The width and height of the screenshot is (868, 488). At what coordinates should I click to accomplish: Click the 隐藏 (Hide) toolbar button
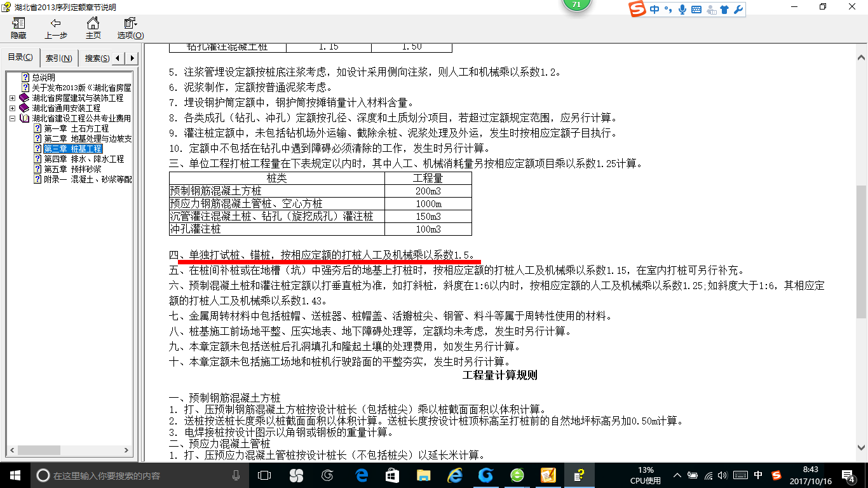coord(18,29)
